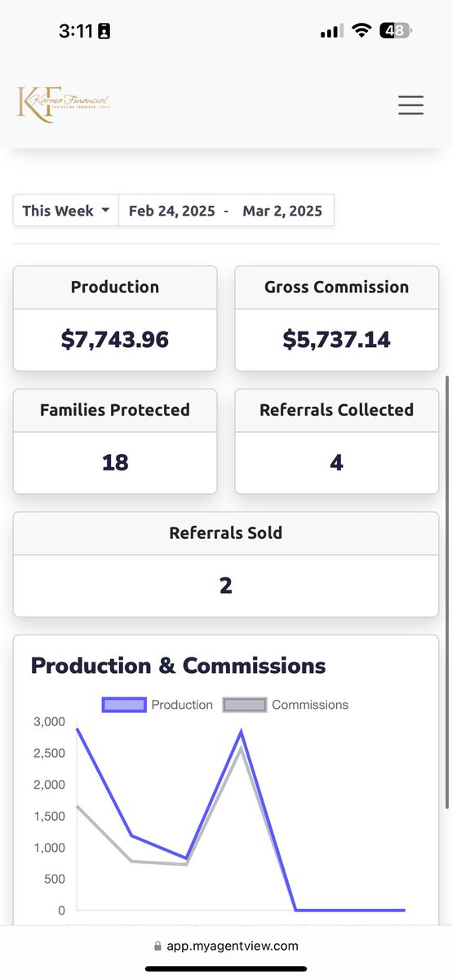Toggle Production series in chart legend
Screen dimensions: 452x980
(157, 705)
